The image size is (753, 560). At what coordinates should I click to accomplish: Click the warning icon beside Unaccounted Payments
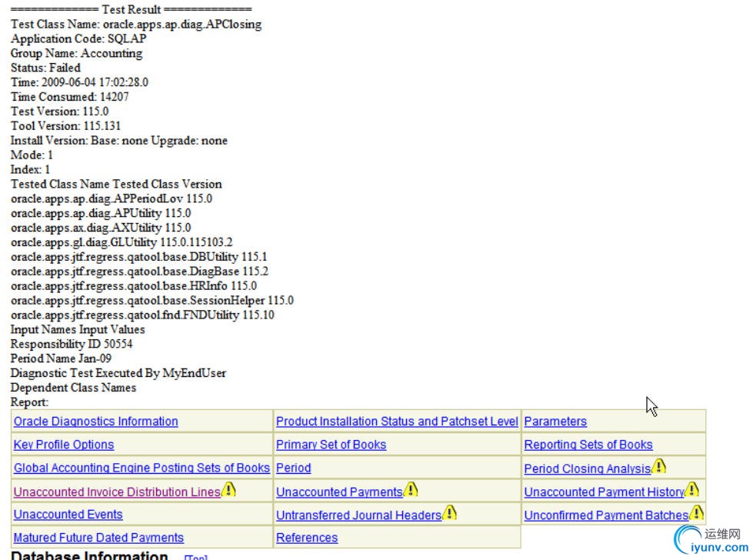point(411,489)
